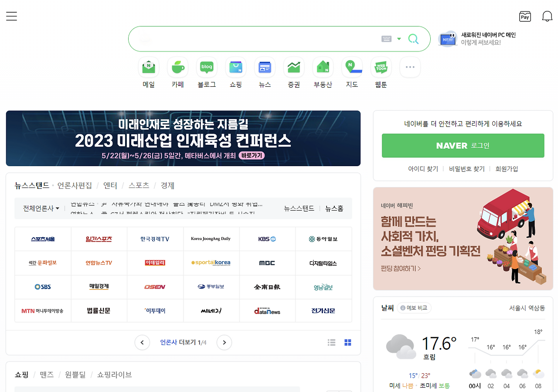Switch to the 엔터 tab
The width and height of the screenshot is (558, 392).
110,185
